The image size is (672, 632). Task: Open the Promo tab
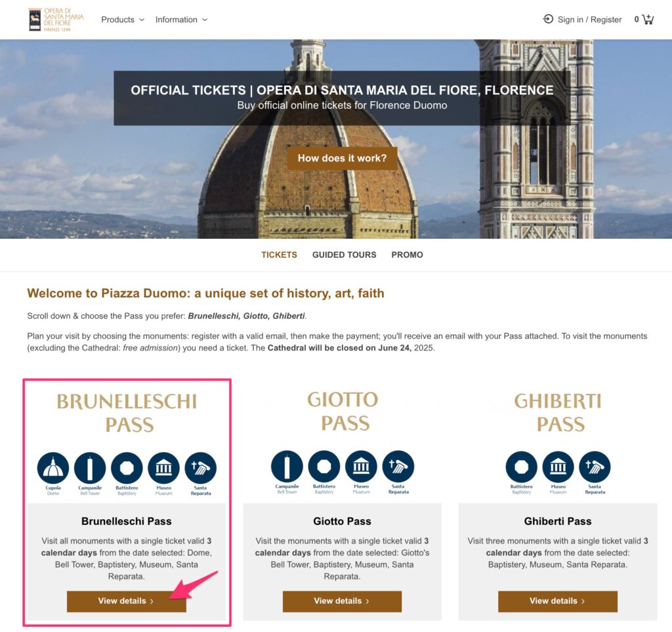(407, 255)
